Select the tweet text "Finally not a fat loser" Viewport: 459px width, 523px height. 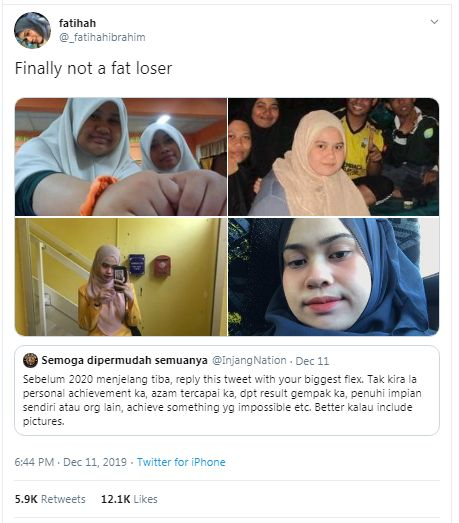[93, 68]
